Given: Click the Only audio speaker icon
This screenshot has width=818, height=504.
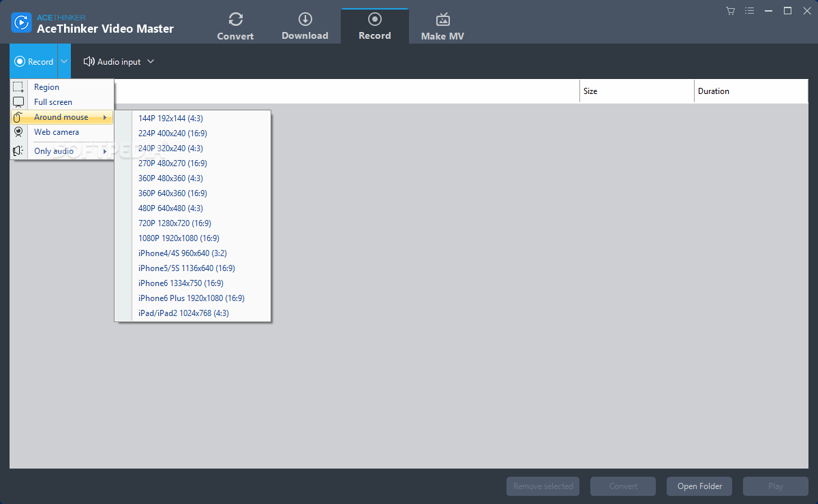Looking at the screenshot, I should tap(18, 151).
